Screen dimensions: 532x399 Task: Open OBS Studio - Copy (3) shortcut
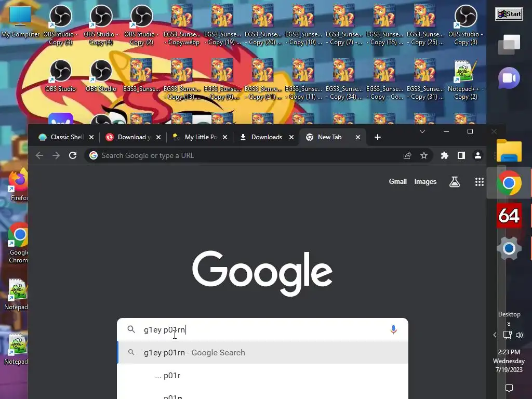(60, 24)
